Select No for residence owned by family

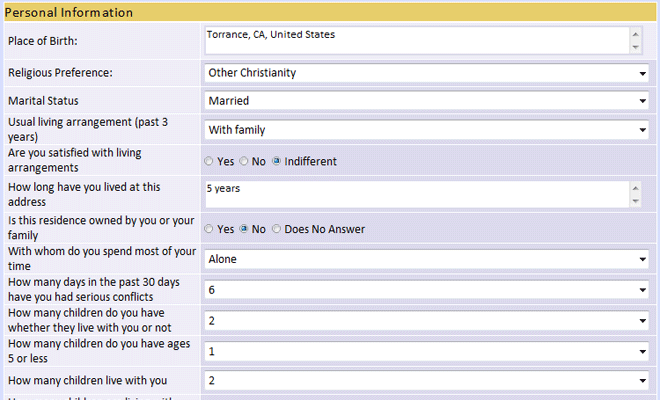[x=243, y=229]
